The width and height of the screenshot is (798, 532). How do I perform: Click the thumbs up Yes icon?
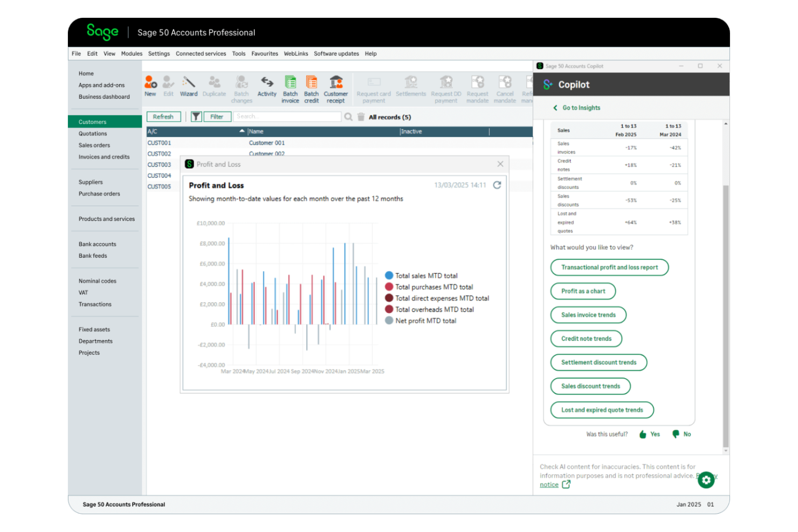[x=643, y=434]
